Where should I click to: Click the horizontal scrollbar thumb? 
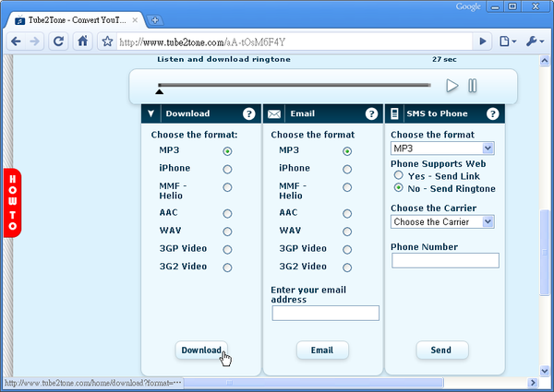[313, 383]
